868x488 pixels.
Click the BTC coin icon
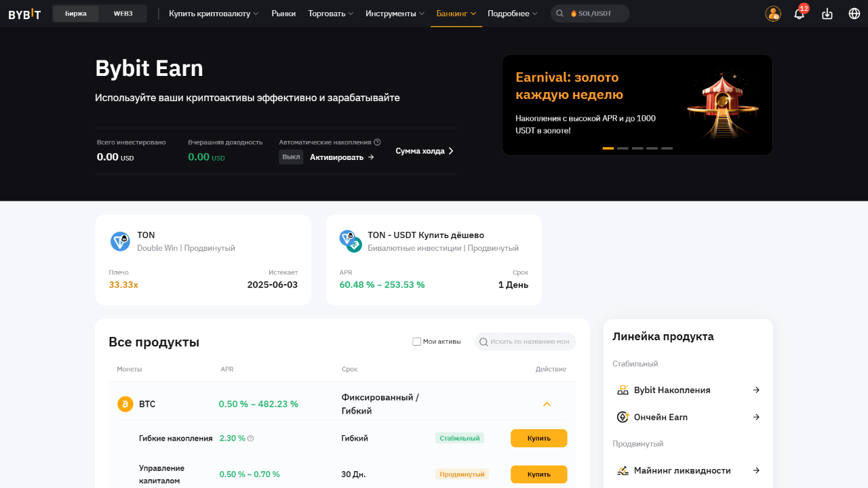point(125,404)
